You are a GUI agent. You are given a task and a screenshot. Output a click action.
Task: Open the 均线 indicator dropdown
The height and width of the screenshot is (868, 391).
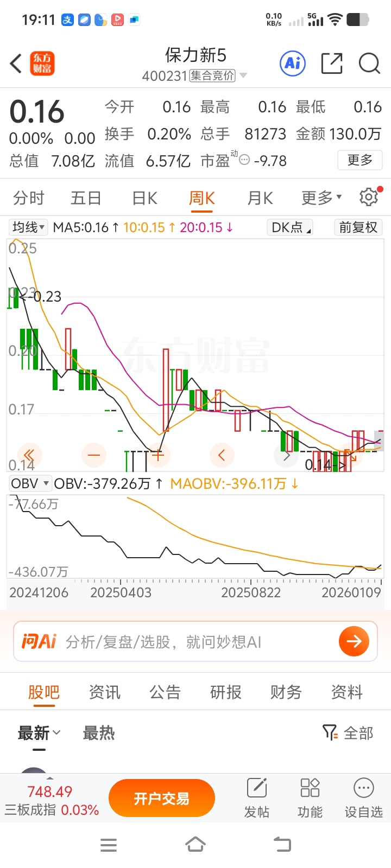click(28, 227)
